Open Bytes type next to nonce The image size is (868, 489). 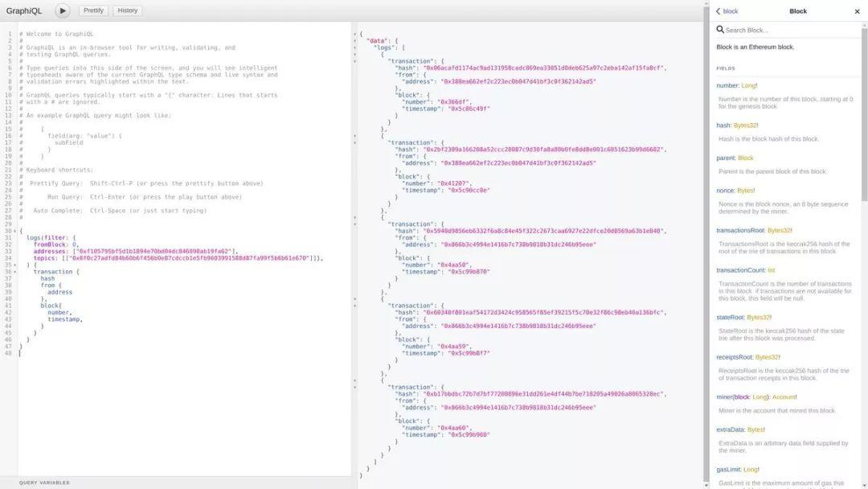pyautogui.click(x=744, y=191)
